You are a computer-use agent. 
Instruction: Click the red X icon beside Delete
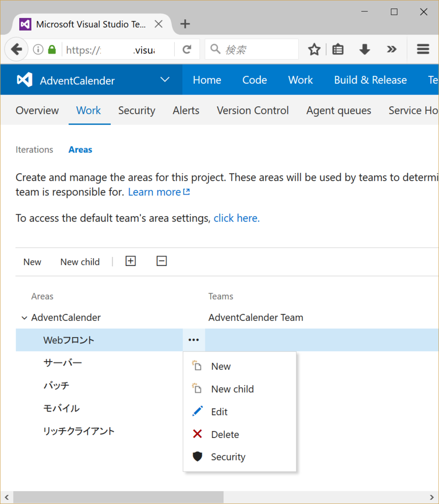click(x=197, y=434)
